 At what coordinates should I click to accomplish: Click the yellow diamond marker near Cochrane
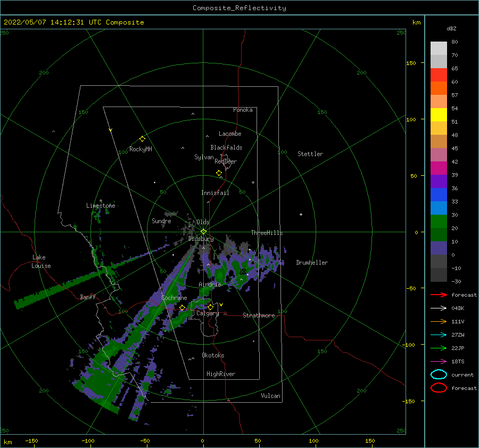click(183, 308)
